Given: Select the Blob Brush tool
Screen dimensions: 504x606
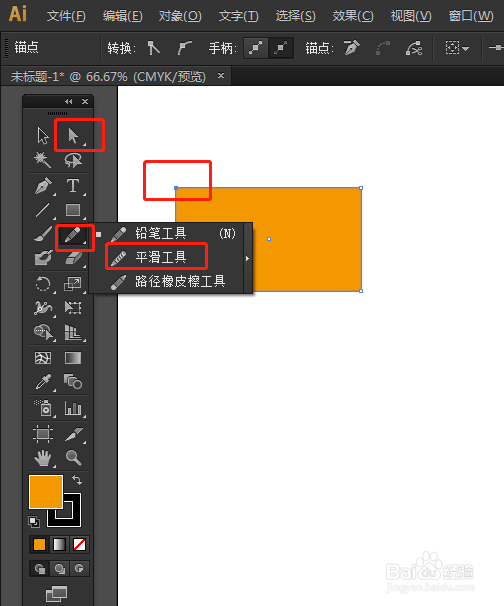Looking at the screenshot, I should (43, 258).
